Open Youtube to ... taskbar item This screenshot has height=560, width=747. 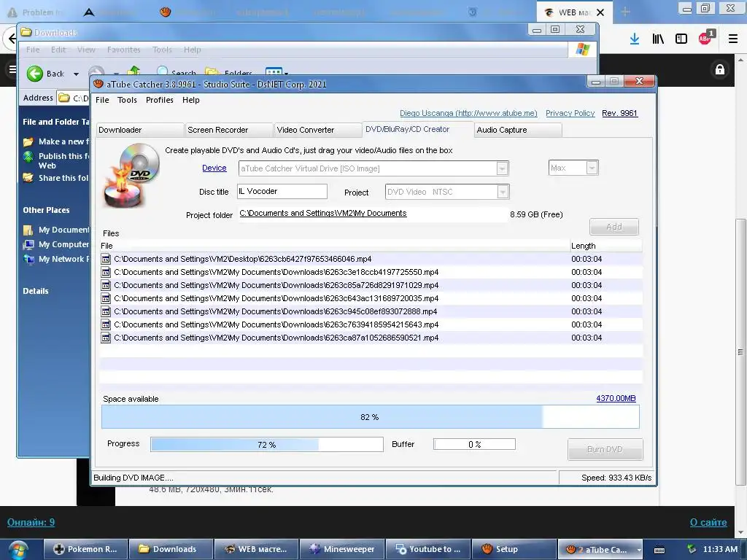427,550
